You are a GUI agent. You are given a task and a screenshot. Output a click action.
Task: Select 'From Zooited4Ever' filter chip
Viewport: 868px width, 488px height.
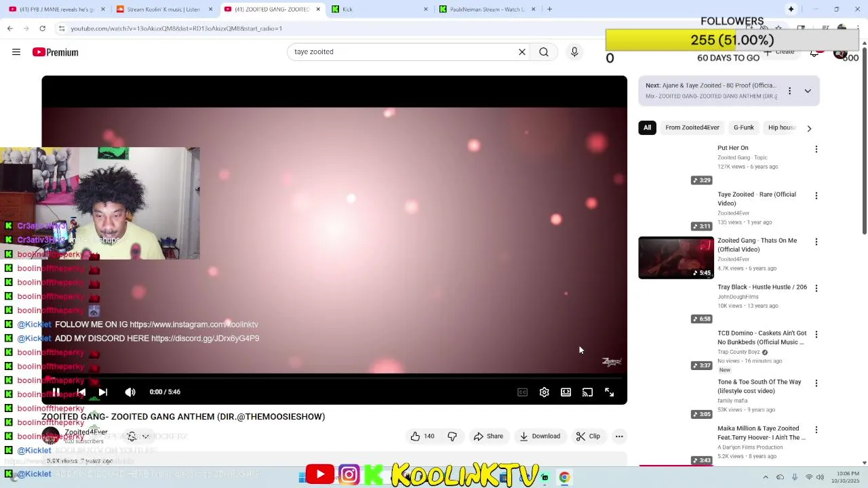click(x=692, y=127)
